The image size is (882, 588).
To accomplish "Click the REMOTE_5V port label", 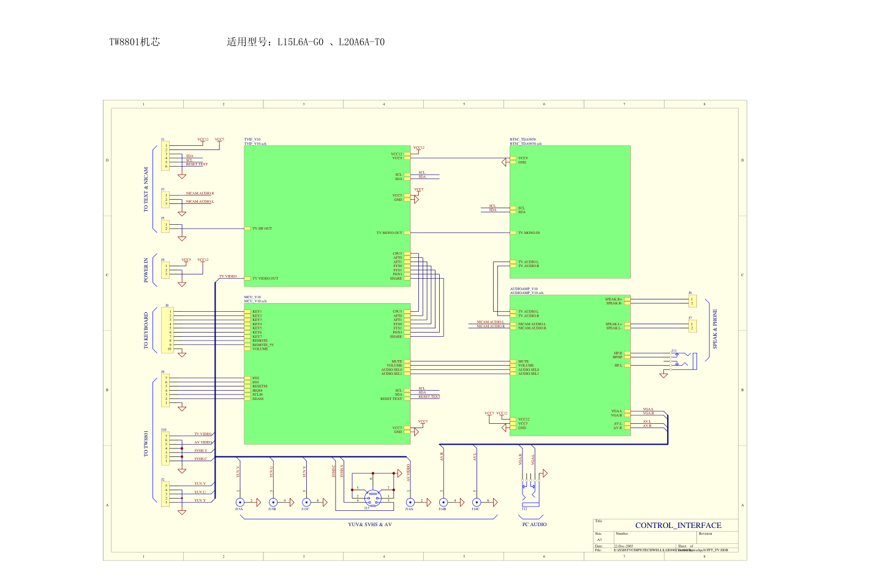I will [x=263, y=345].
